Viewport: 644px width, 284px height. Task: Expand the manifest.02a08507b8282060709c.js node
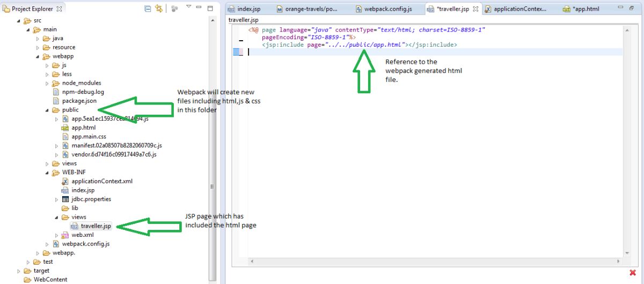point(57,146)
